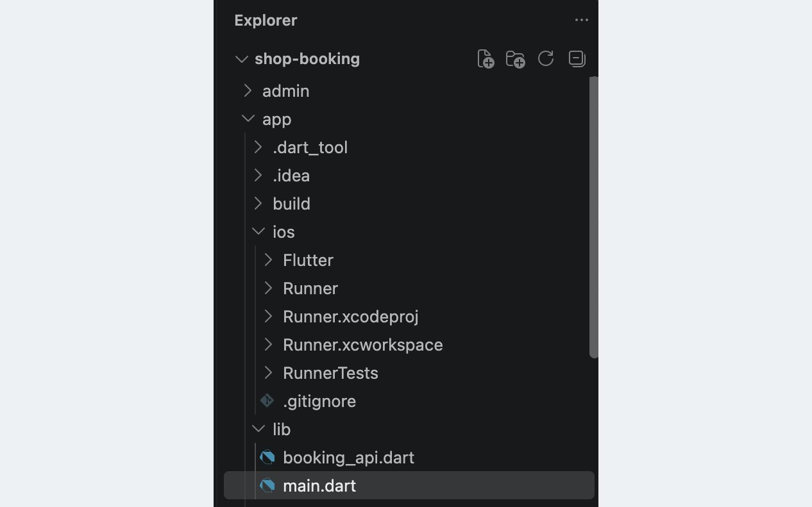Image resolution: width=812 pixels, height=507 pixels.
Task: Click the New Folder icon
Action: (516, 59)
